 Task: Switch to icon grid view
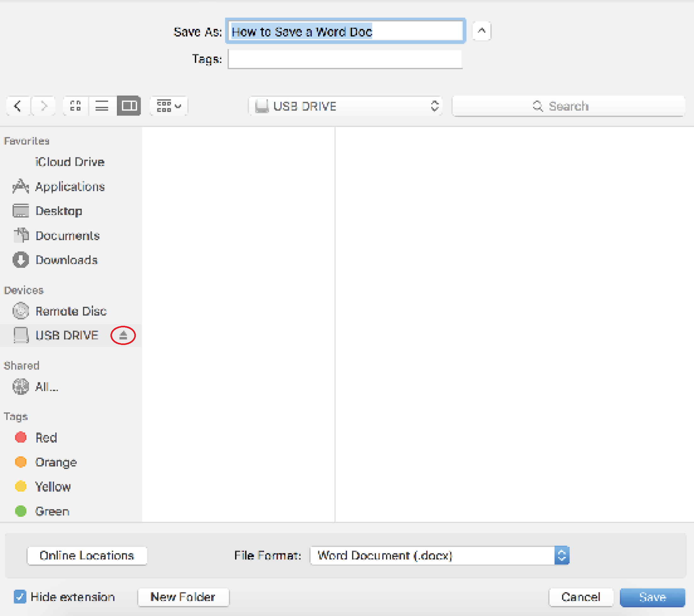[x=76, y=106]
